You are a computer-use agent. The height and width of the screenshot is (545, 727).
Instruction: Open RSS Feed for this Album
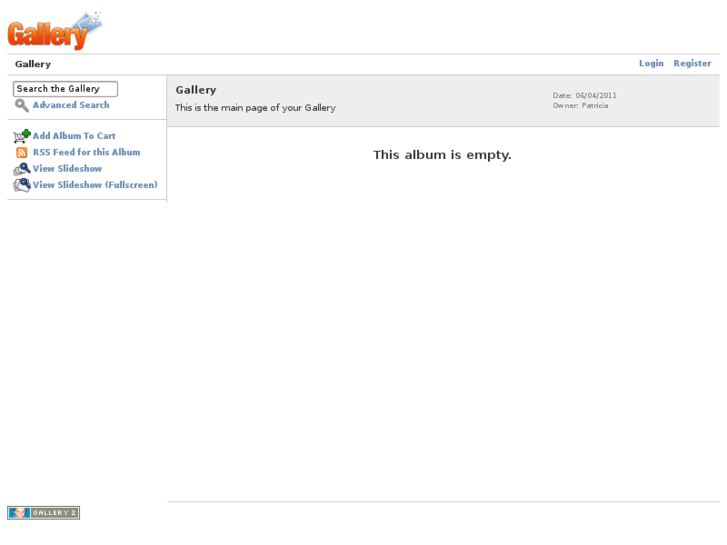(x=86, y=152)
